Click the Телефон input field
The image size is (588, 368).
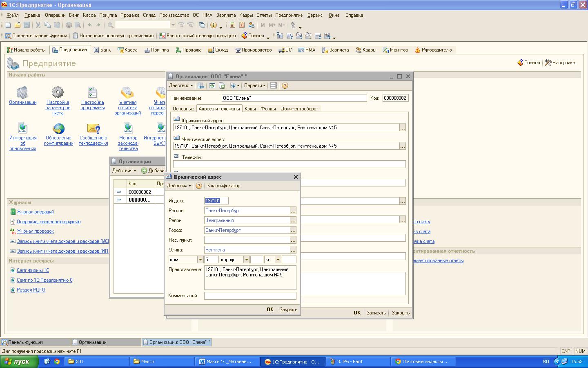click(290, 164)
